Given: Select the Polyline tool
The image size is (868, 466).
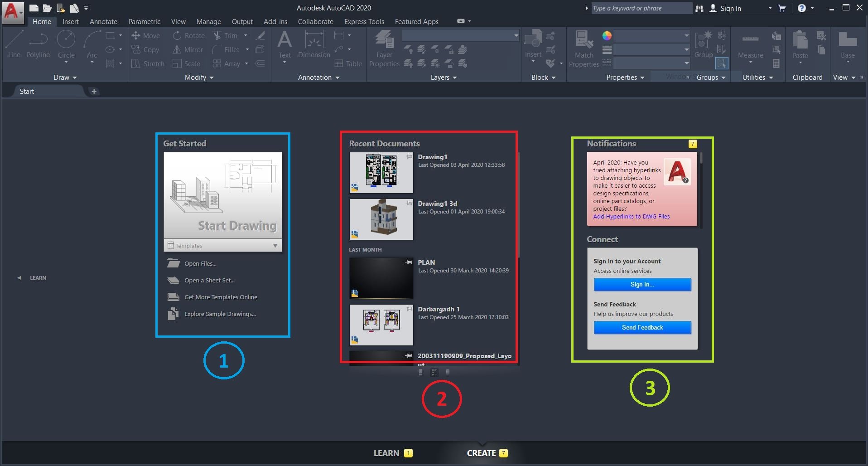Looking at the screenshot, I should click(x=38, y=43).
